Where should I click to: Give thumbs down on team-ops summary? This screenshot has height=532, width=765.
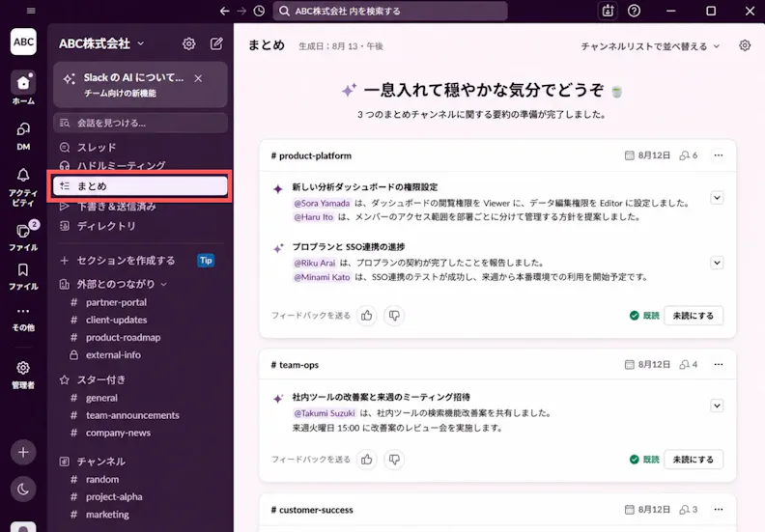click(x=394, y=460)
